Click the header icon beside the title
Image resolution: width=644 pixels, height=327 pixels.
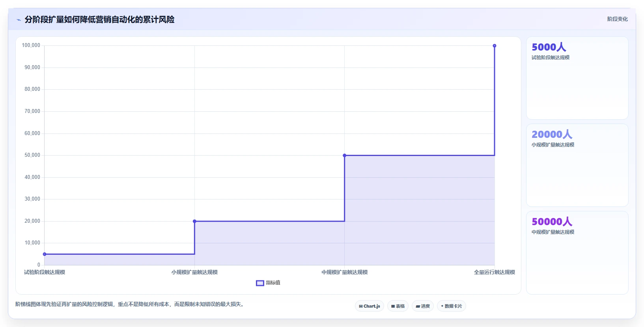pos(19,20)
